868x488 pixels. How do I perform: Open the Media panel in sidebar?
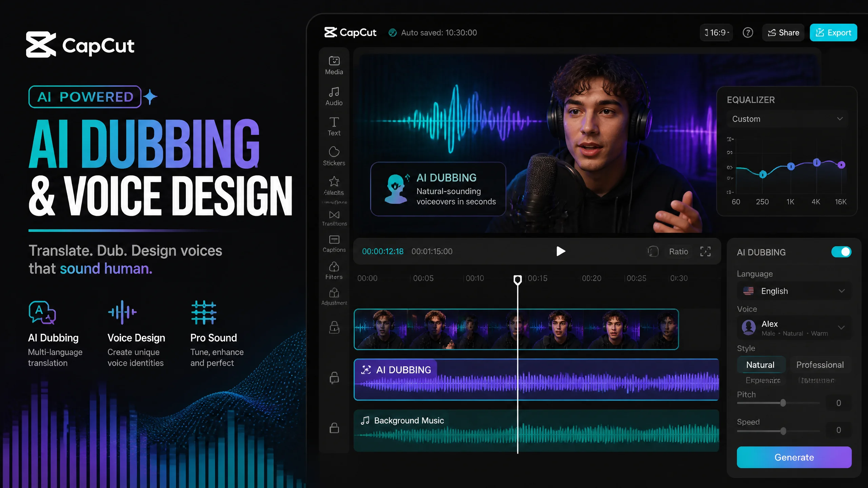point(334,65)
